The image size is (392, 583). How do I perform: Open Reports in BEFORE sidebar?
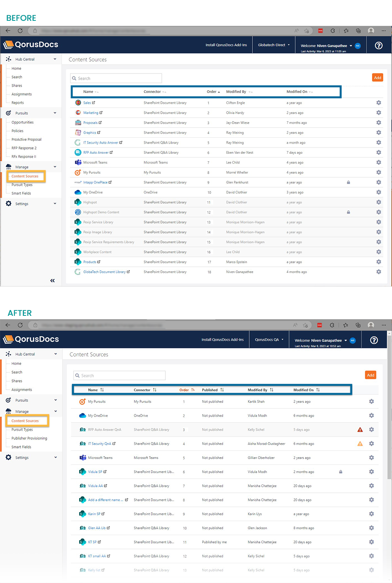click(x=18, y=103)
